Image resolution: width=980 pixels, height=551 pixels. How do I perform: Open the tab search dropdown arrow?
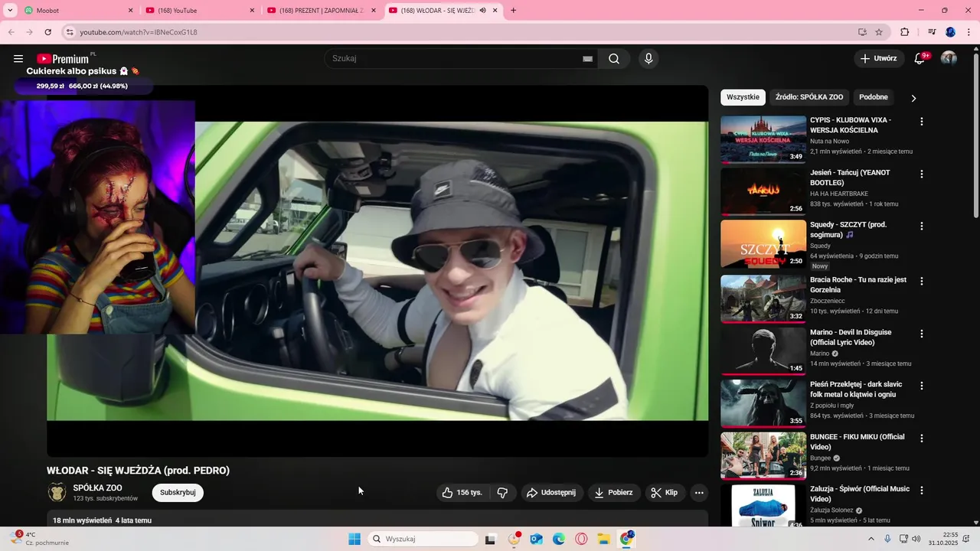10,11
